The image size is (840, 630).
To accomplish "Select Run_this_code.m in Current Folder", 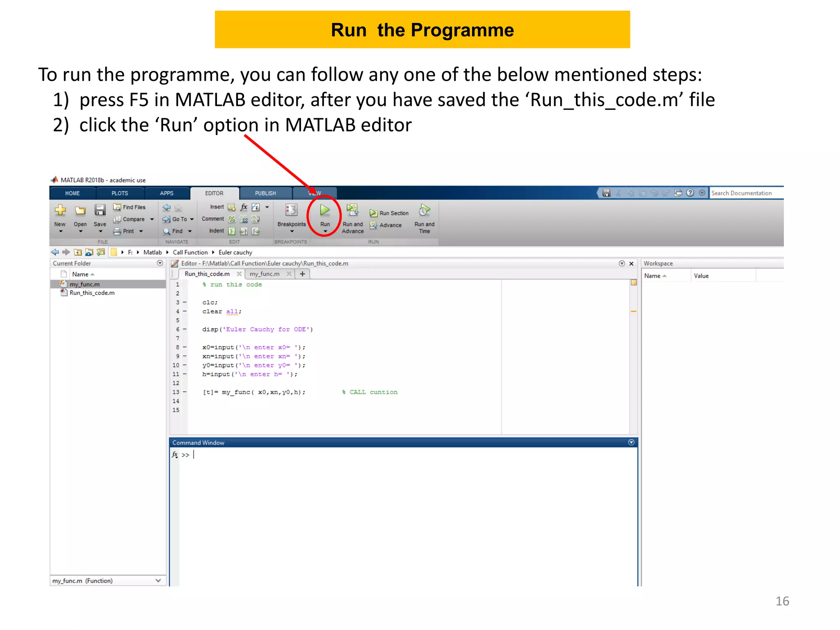I will click(x=92, y=293).
